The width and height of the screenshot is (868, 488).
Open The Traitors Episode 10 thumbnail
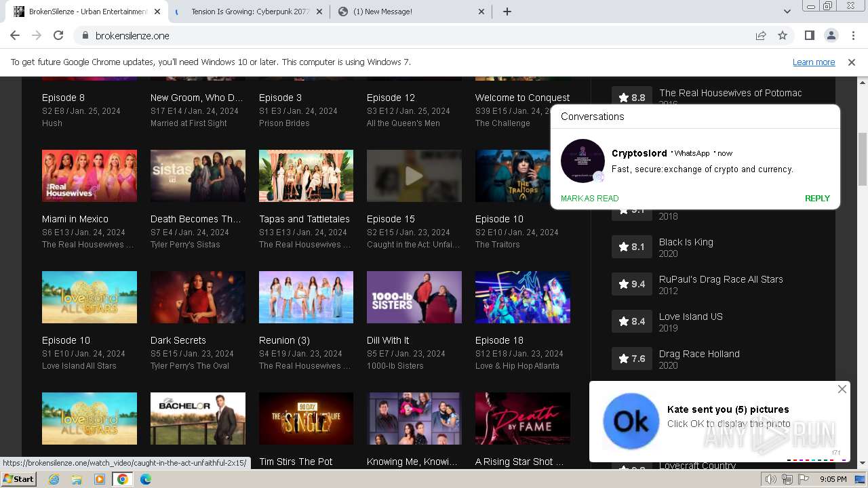[522, 176]
